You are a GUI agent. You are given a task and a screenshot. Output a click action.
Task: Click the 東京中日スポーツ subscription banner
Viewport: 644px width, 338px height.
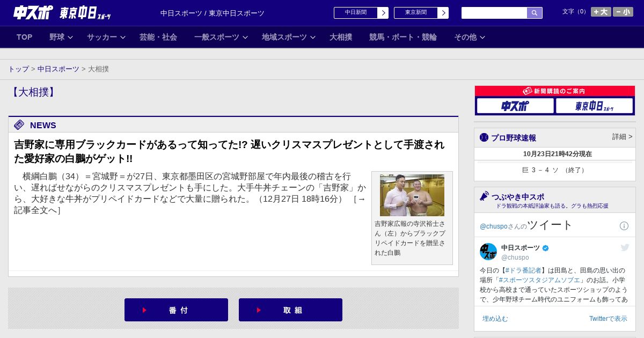click(594, 106)
